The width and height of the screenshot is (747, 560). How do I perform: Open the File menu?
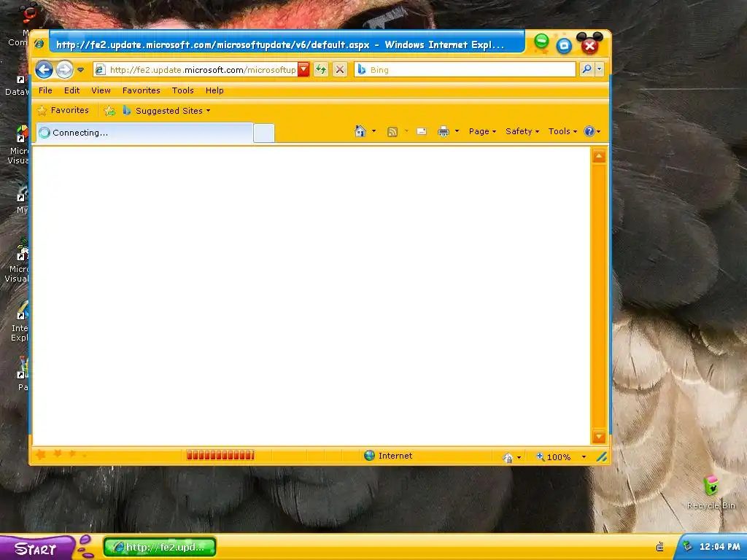tap(45, 90)
